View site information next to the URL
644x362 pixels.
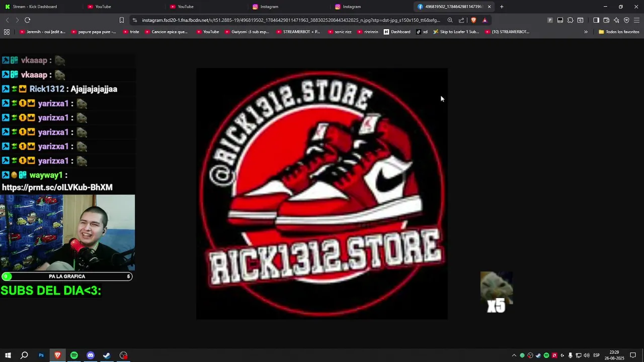point(134,20)
